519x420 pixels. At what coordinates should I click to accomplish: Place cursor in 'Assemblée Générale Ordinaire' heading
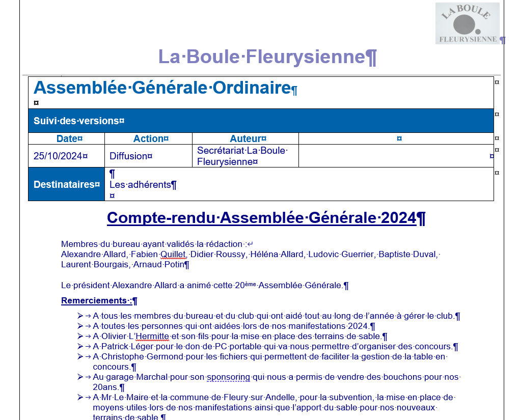pyautogui.click(x=161, y=88)
